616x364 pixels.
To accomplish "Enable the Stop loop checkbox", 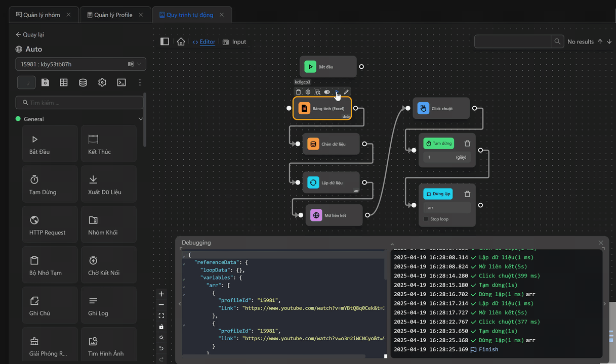I will tap(426, 219).
